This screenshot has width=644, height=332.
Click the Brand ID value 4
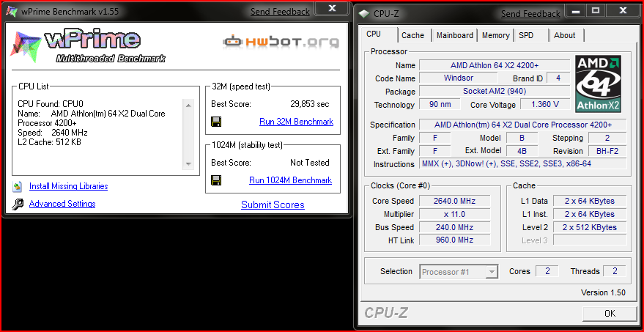(558, 78)
